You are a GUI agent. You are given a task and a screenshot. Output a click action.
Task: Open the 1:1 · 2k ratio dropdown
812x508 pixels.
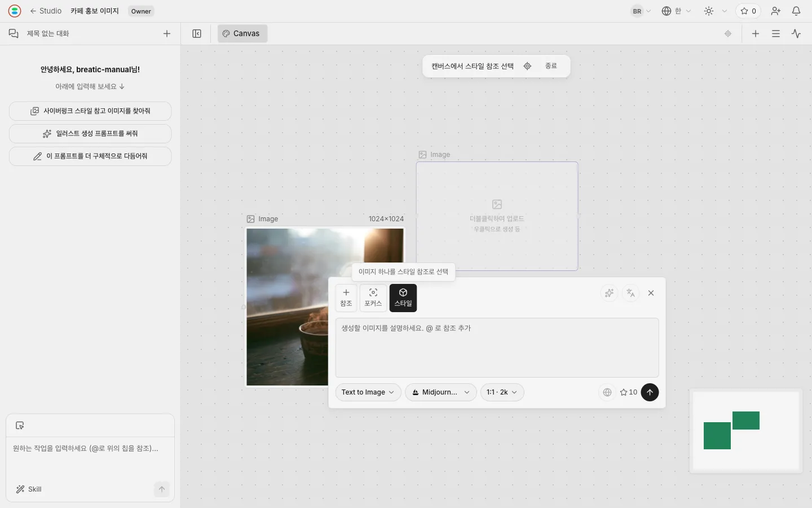coord(502,392)
